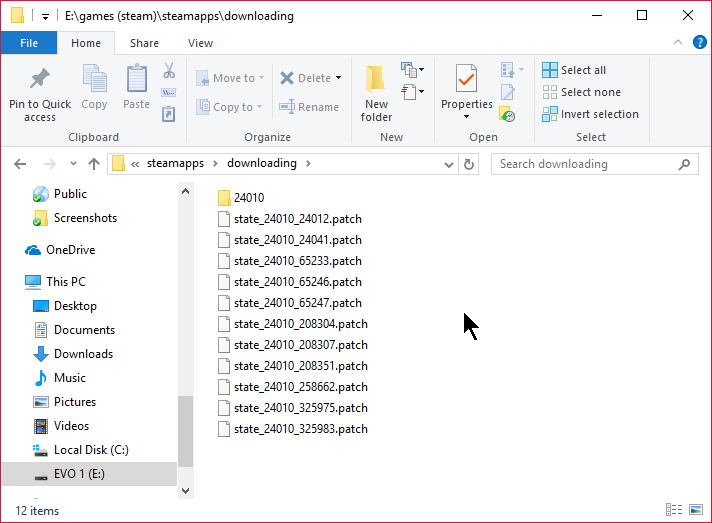Image resolution: width=712 pixels, height=523 pixels.
Task: Click Pin to Quick access icon
Action: tap(40, 78)
